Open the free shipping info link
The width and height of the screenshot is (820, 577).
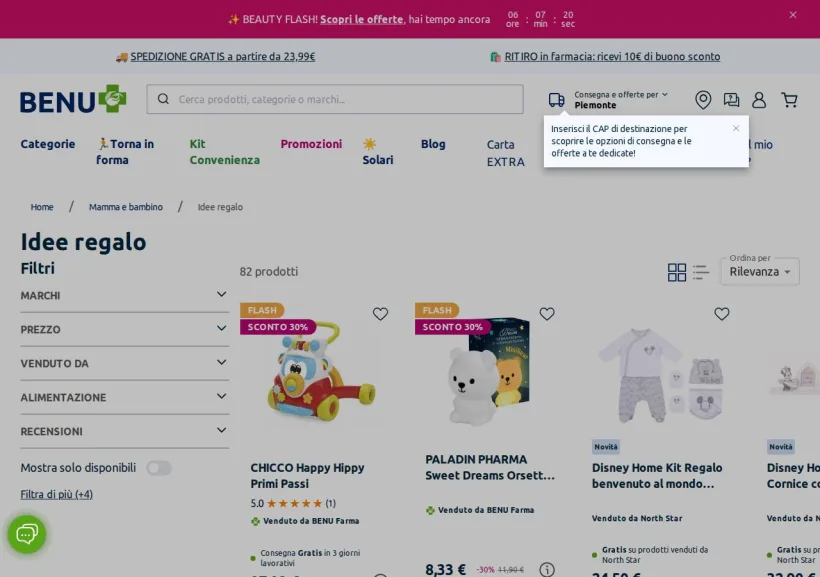point(222,56)
